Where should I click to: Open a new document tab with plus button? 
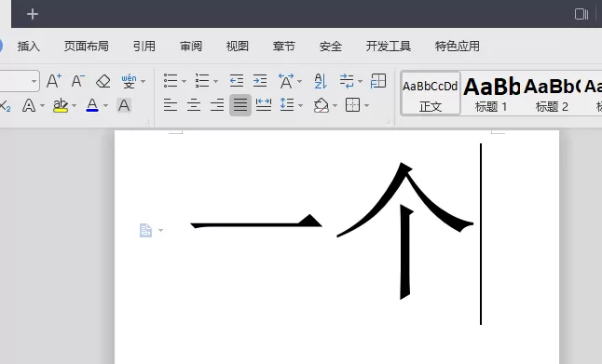pos(33,14)
